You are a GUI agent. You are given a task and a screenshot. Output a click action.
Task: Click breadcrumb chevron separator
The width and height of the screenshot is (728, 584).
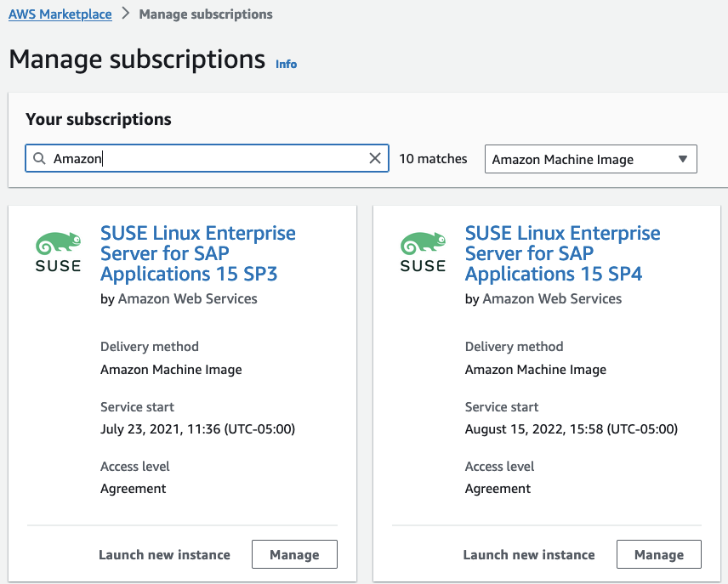[125, 14]
